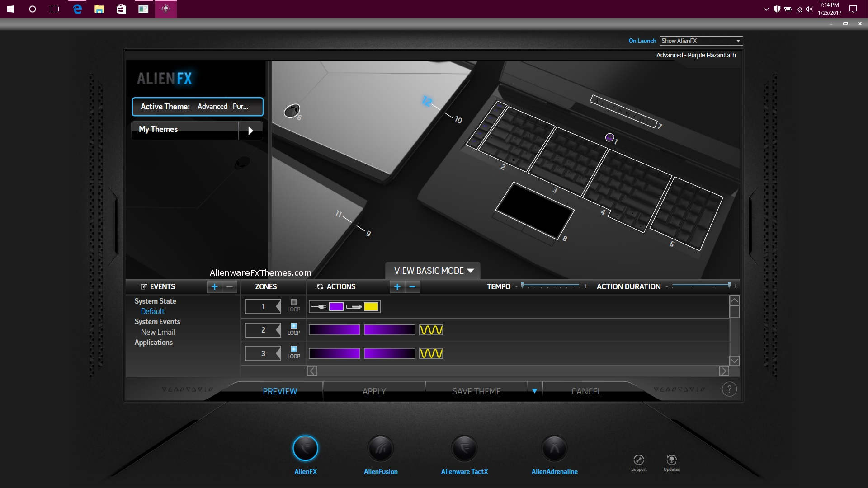Click the purple color swatch in zone 1

tap(336, 307)
